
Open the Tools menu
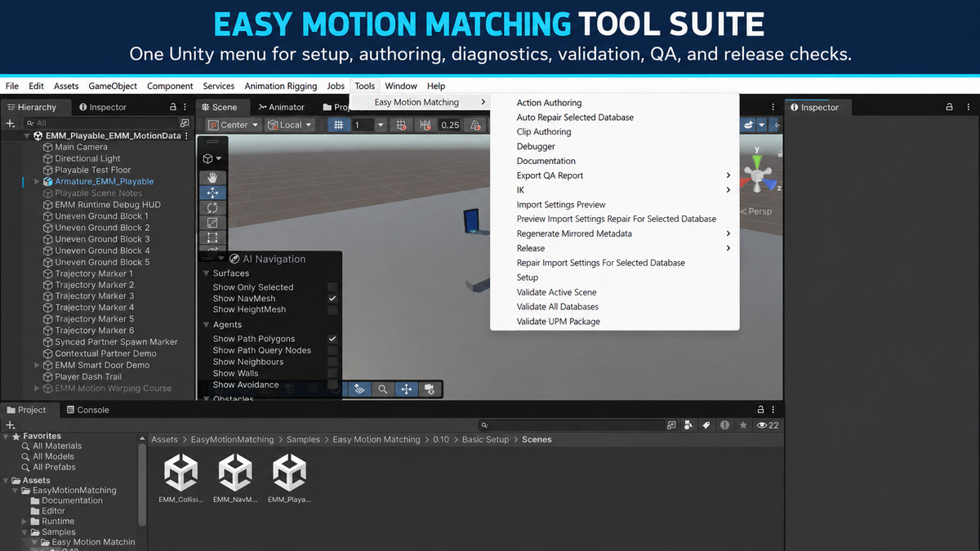pos(365,86)
